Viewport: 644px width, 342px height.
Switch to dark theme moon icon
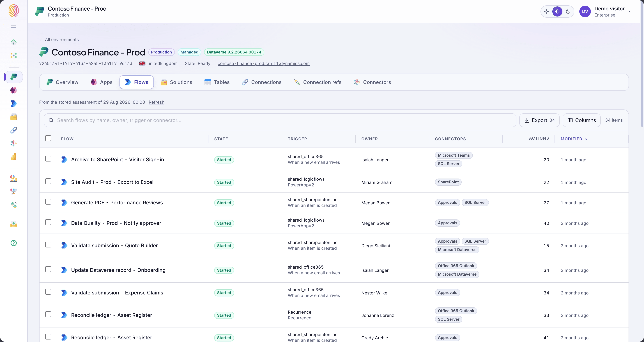[568, 11]
